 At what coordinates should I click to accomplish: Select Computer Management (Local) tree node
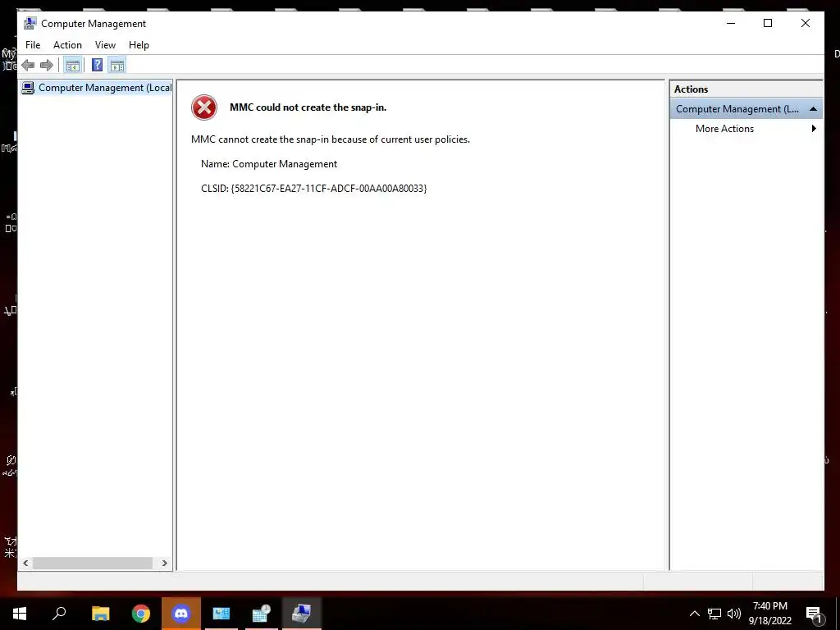point(97,87)
